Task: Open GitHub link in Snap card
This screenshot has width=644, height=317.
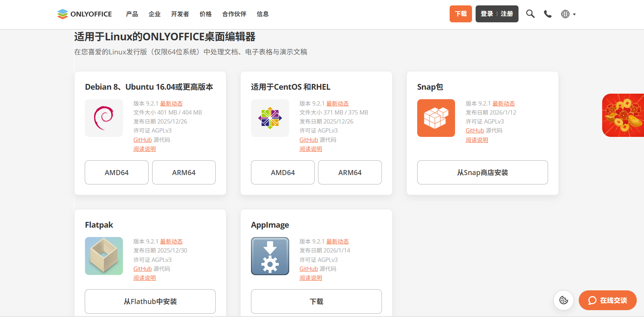Action: tap(475, 130)
